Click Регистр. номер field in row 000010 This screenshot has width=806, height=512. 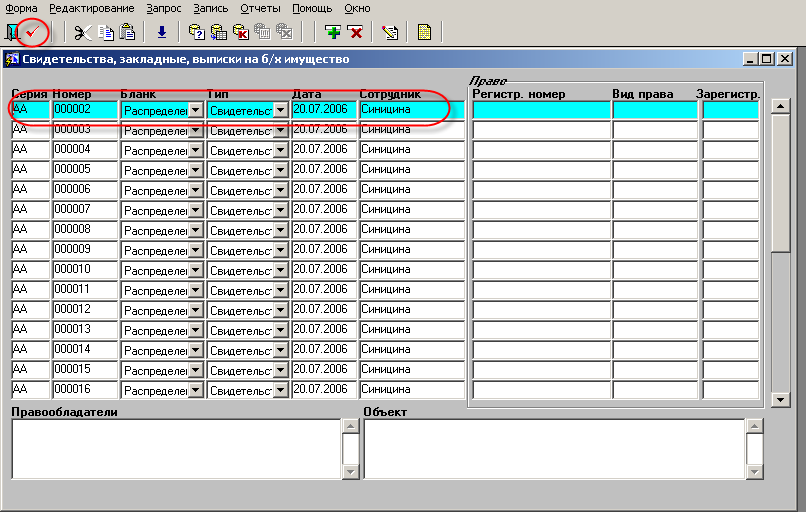click(541, 270)
